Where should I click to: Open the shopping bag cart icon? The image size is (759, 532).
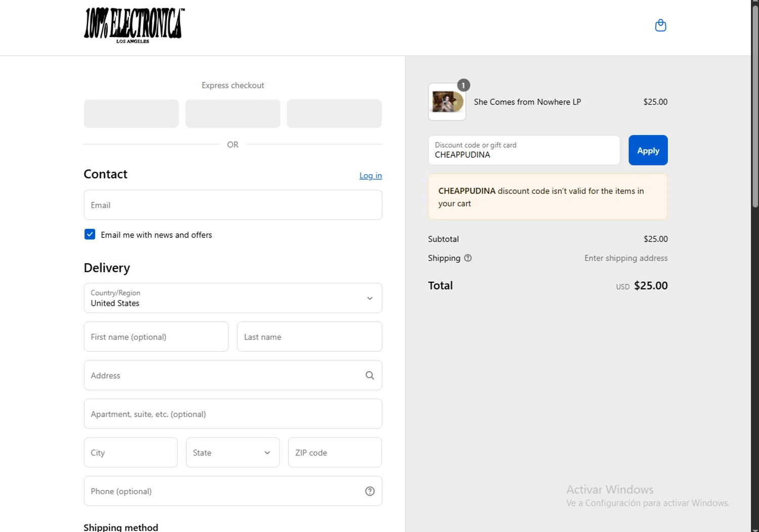coord(660,25)
